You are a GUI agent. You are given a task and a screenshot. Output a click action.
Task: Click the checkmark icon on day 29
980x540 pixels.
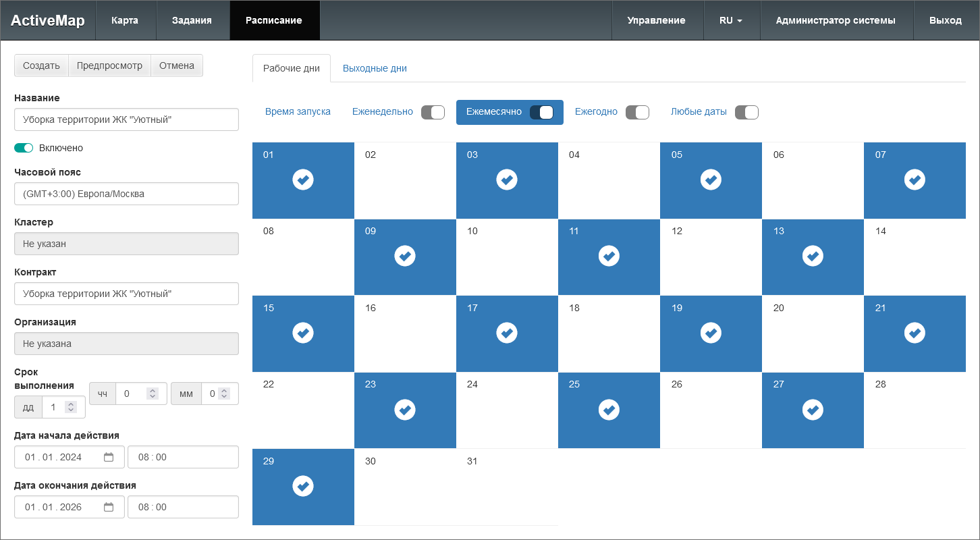(303, 486)
